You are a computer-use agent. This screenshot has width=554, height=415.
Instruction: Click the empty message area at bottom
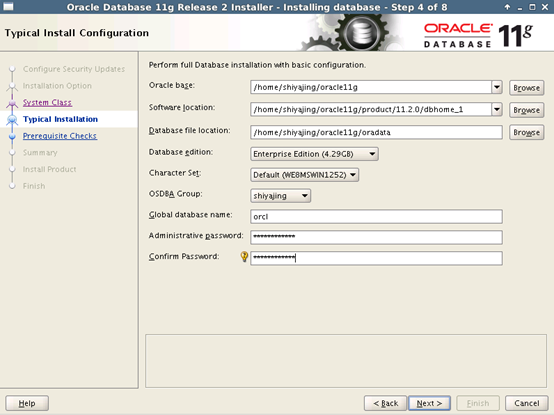(346, 361)
